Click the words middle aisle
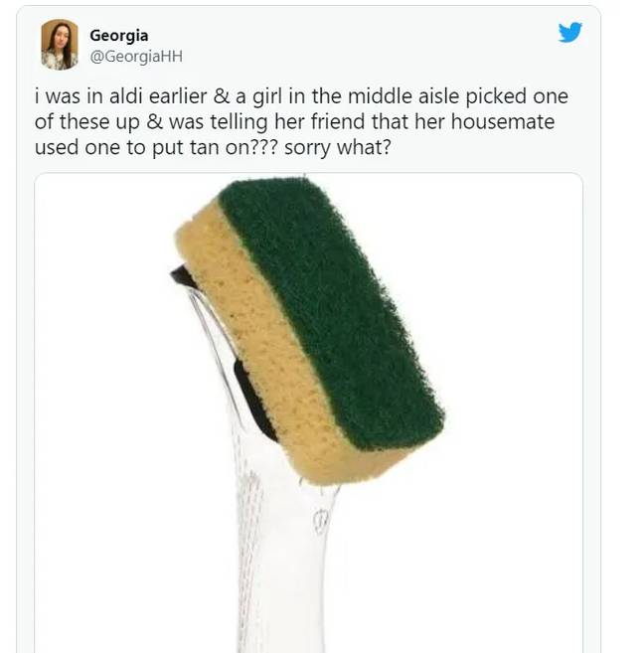The image size is (644, 653). pos(403,96)
